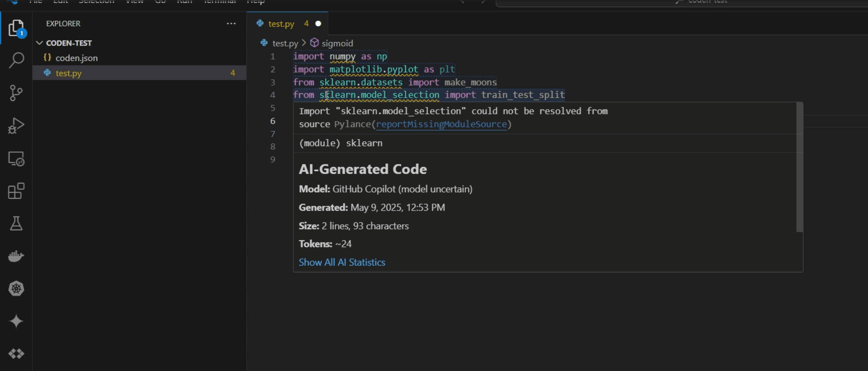Click the hover popup vertical scrollbar
The width and height of the screenshot is (868, 371).
800,167
